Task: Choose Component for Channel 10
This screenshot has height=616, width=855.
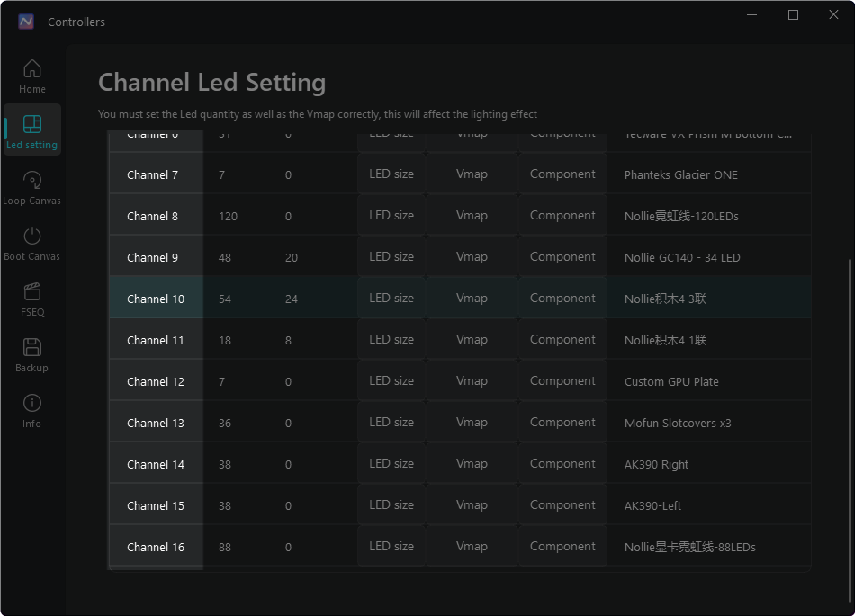Action: click(x=562, y=298)
